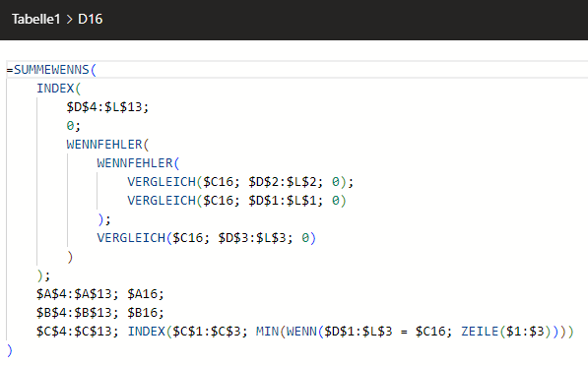Click the reference $A16
The height and width of the screenshot is (366, 588).
[x=142, y=294]
